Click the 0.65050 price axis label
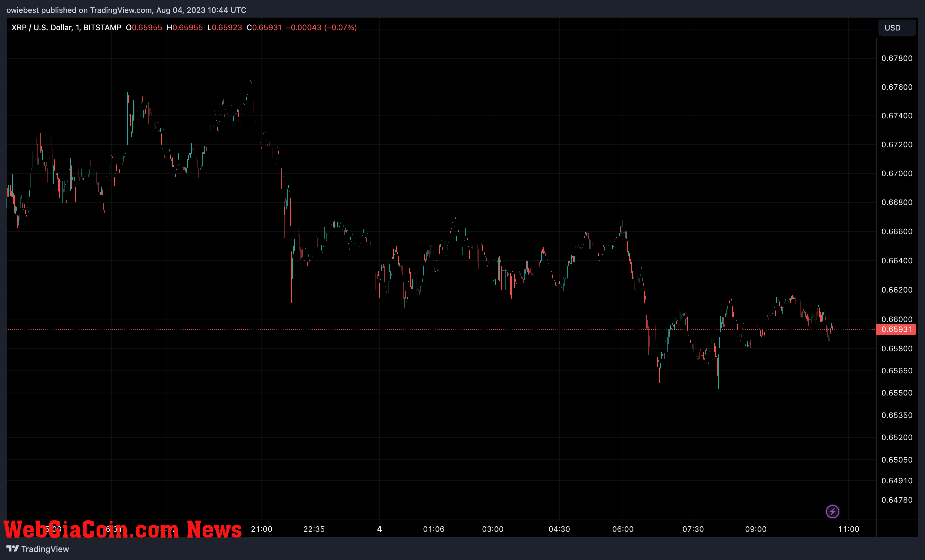925x560 pixels. coord(897,460)
